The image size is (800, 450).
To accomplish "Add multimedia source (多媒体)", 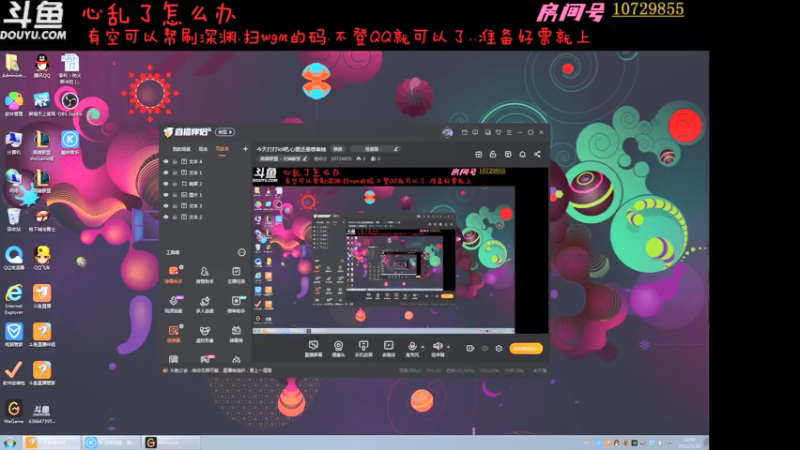I will click(388, 349).
